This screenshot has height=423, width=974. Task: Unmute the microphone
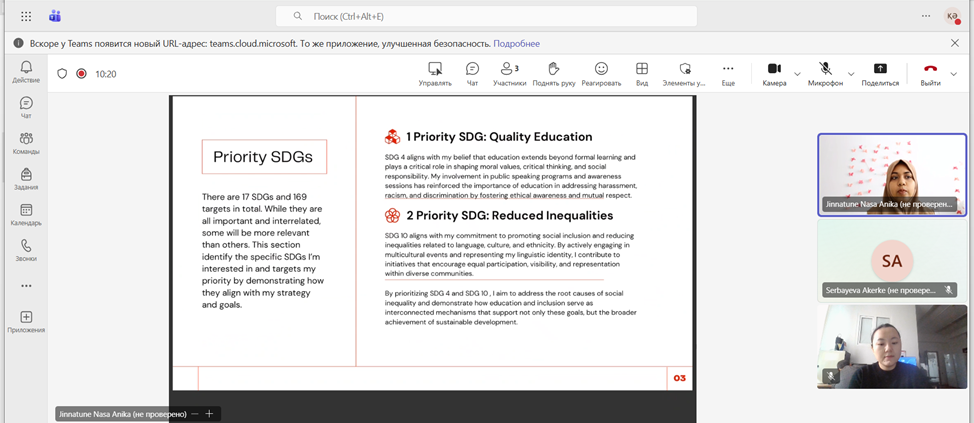click(825, 73)
